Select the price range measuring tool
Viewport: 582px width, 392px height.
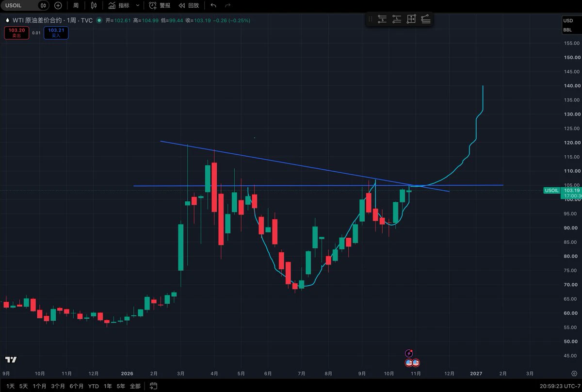tap(411, 19)
